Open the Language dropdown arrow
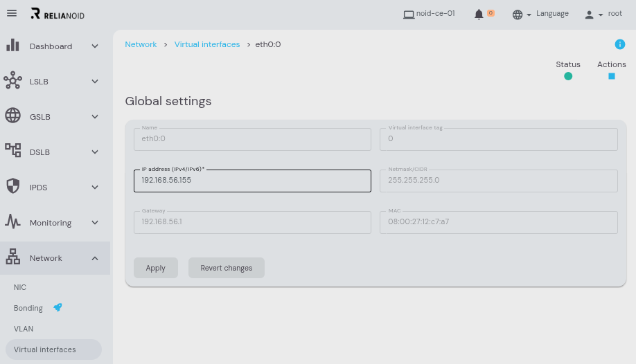 point(529,15)
